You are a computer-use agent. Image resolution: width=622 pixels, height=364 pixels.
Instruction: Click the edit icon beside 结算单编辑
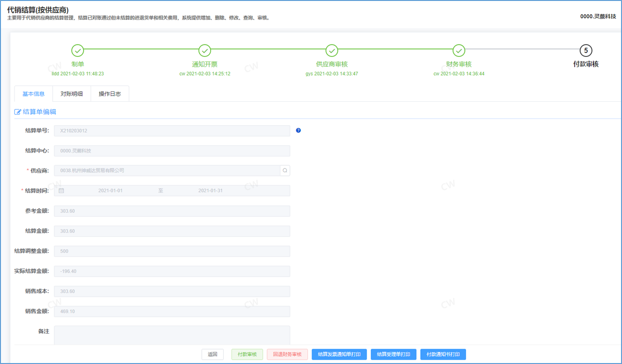[x=18, y=112]
